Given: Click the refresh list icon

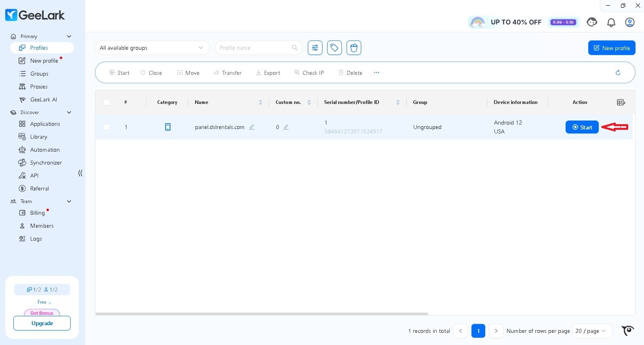Looking at the screenshot, I should pos(618,73).
